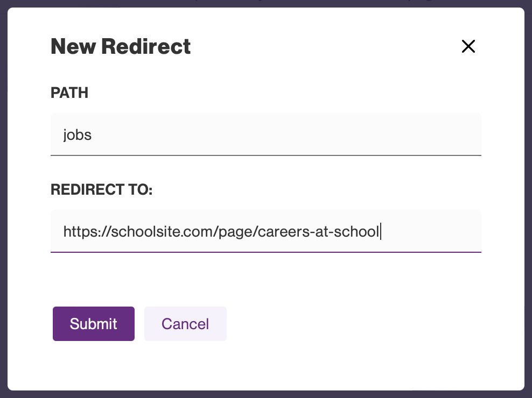The image size is (532, 398).
Task: Click the https:// start of the URL
Action: [x=81, y=231]
